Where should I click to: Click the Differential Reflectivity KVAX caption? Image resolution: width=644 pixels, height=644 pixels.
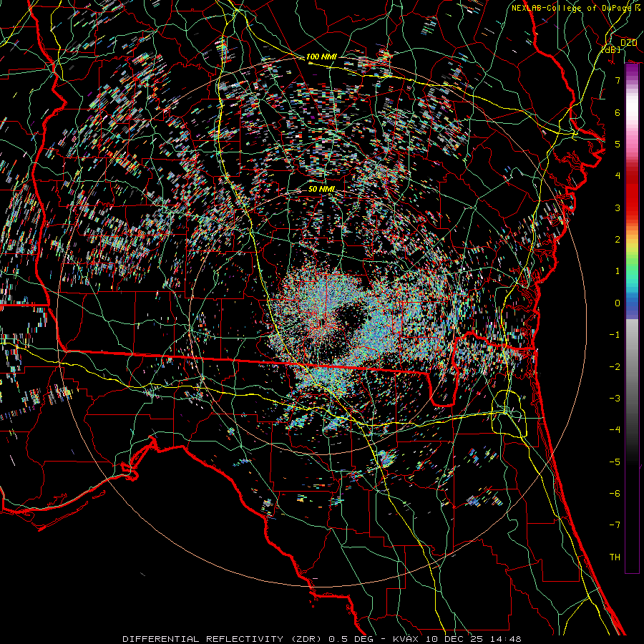coord(322,639)
